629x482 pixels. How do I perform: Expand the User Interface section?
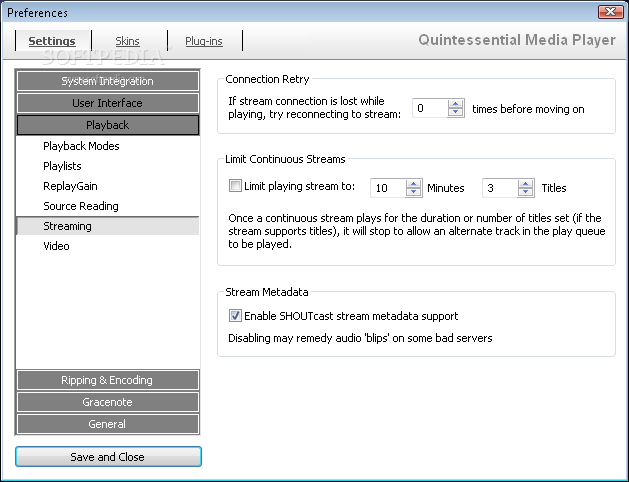click(x=108, y=103)
